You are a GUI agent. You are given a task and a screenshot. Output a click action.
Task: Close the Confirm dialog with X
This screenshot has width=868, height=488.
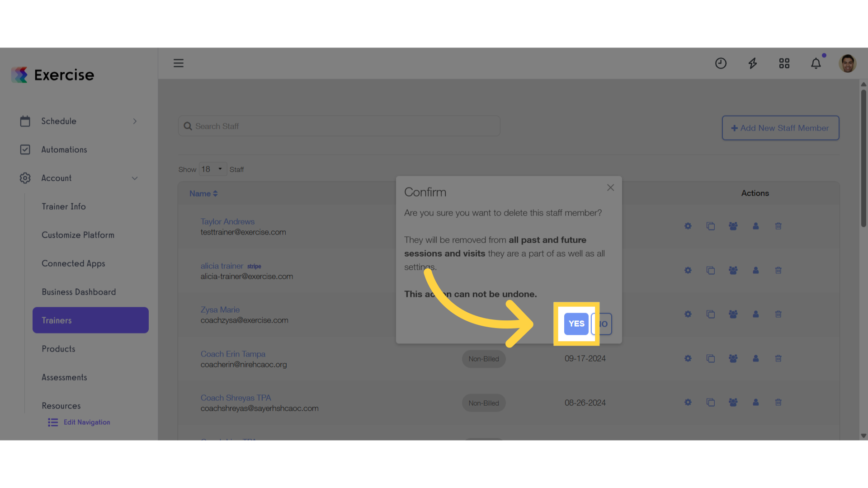point(610,188)
